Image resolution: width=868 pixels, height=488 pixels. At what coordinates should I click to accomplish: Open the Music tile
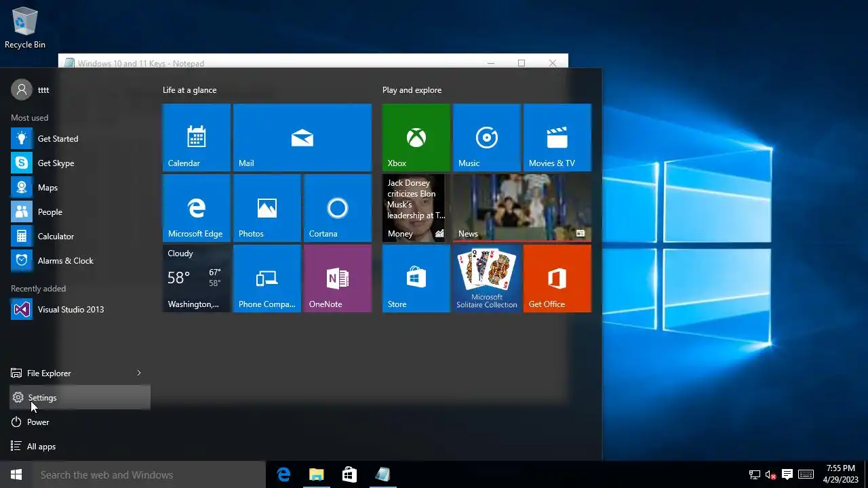[487, 138]
